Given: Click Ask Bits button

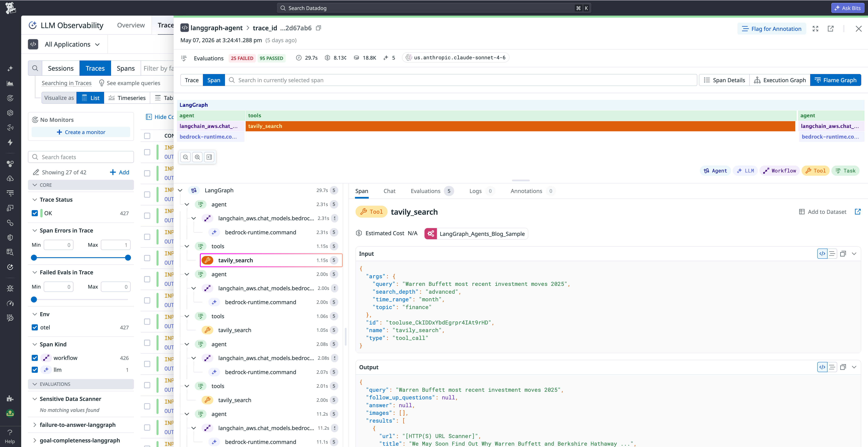Looking at the screenshot, I should [847, 8].
